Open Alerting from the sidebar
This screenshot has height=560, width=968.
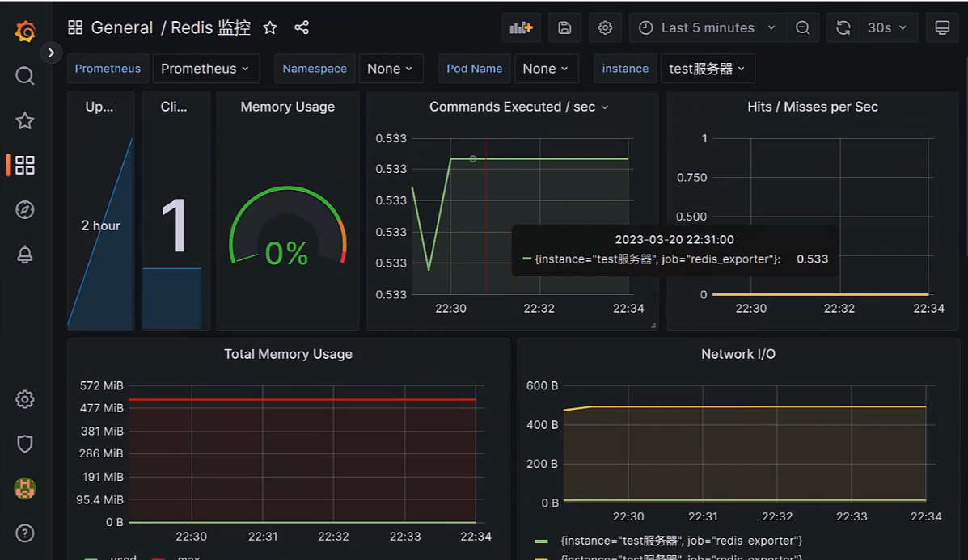tap(24, 253)
